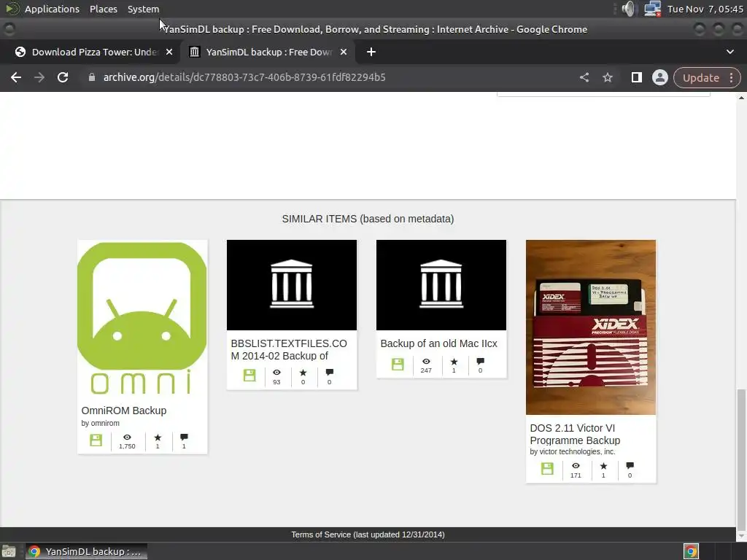Click the floppy disk icon on BBSLIST card
The image size is (747, 560).
[x=249, y=375]
